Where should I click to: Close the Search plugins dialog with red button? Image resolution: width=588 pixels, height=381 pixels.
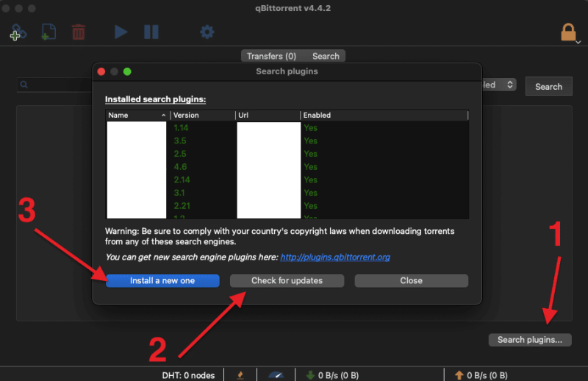pos(101,71)
